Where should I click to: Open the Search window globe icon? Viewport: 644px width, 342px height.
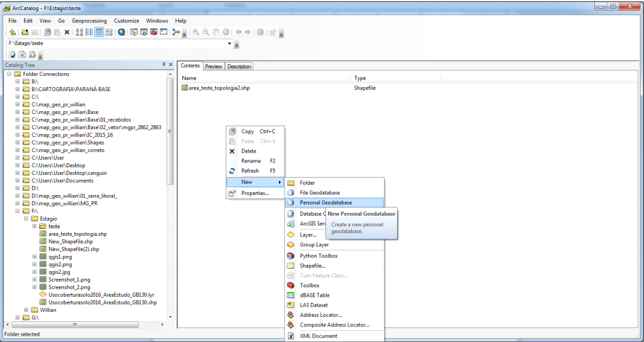[x=121, y=32]
